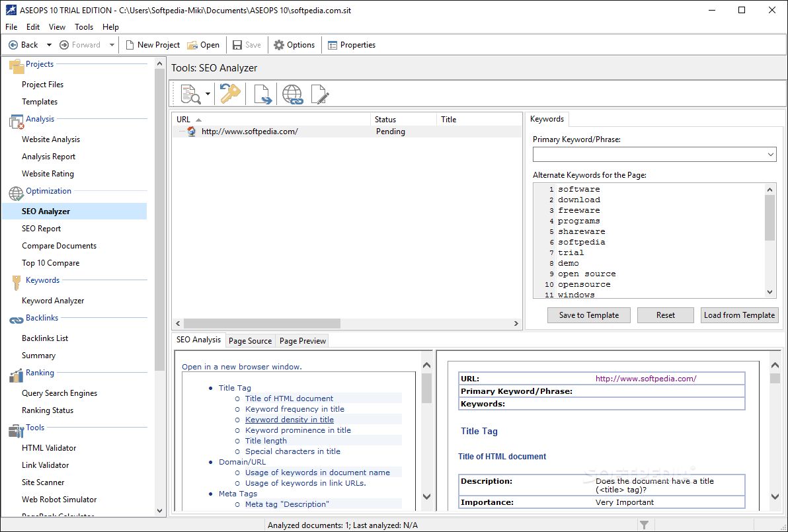
Task: Sort by the URL column header
Action: (x=272, y=120)
